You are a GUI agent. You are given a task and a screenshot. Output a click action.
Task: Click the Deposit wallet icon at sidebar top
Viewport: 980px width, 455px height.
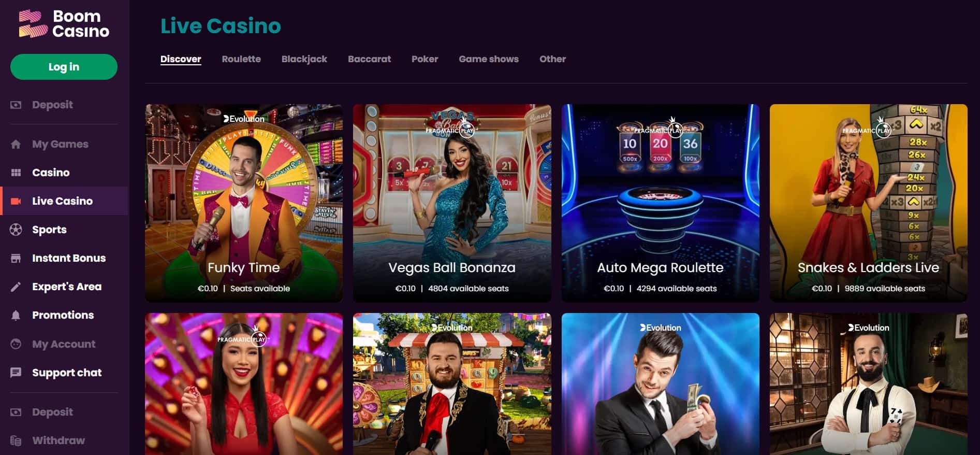(16, 105)
